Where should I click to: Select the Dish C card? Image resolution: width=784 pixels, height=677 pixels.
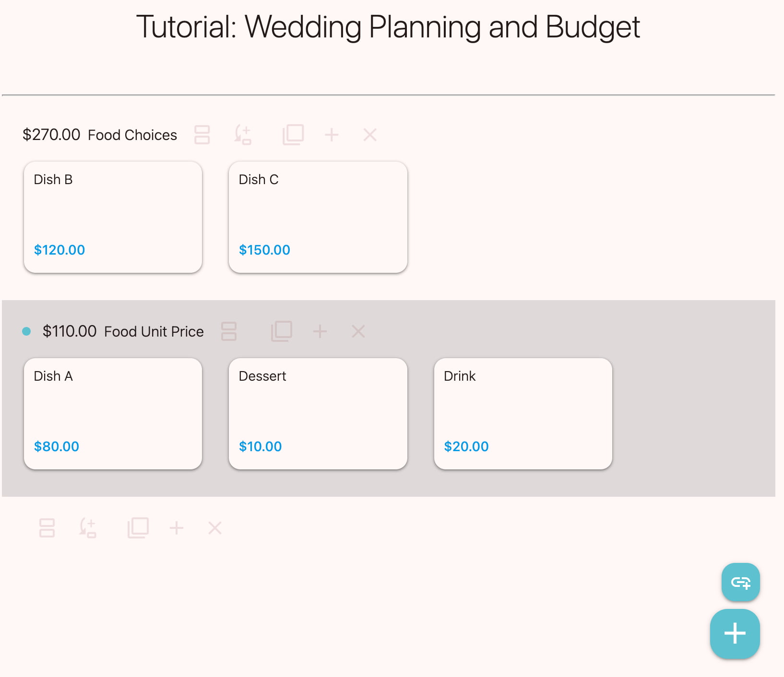pos(318,217)
